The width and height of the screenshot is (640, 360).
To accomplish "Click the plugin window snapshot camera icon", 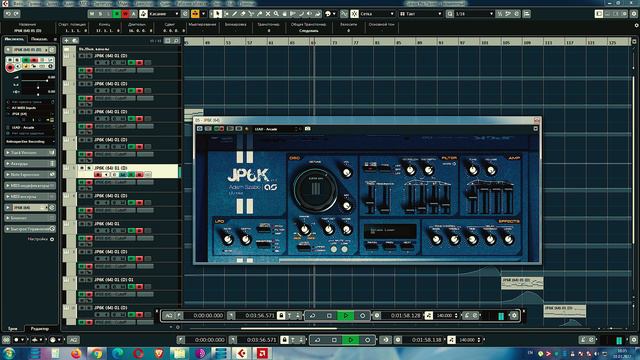I will pos(308,129).
